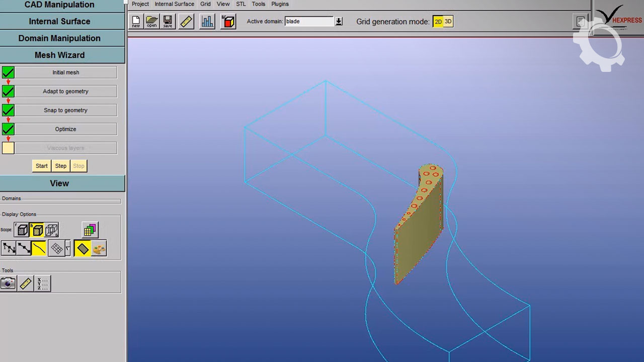Viewport: 644px width, 362px height.
Task: Open the XYZ coordinates tool
Action: (42, 284)
